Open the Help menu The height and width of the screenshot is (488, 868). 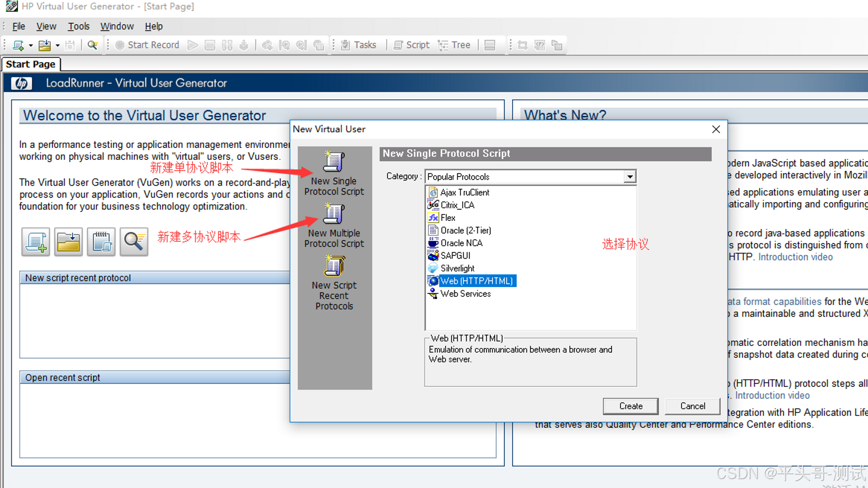tap(153, 26)
